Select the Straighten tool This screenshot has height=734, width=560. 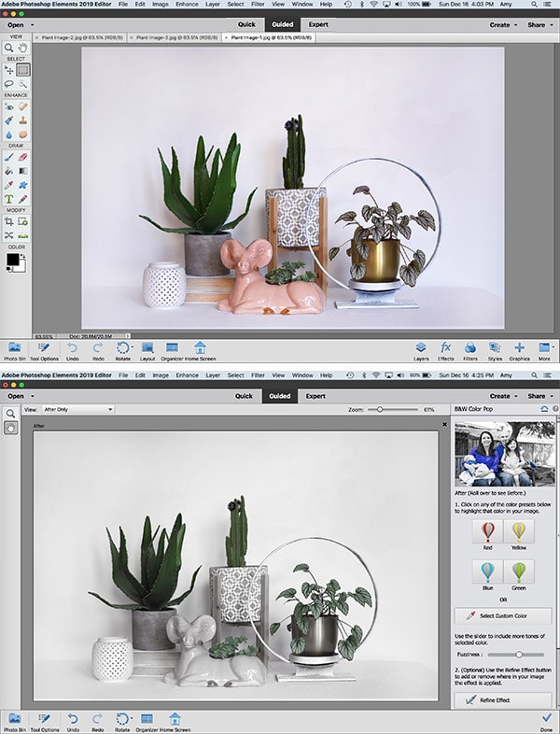(x=22, y=235)
